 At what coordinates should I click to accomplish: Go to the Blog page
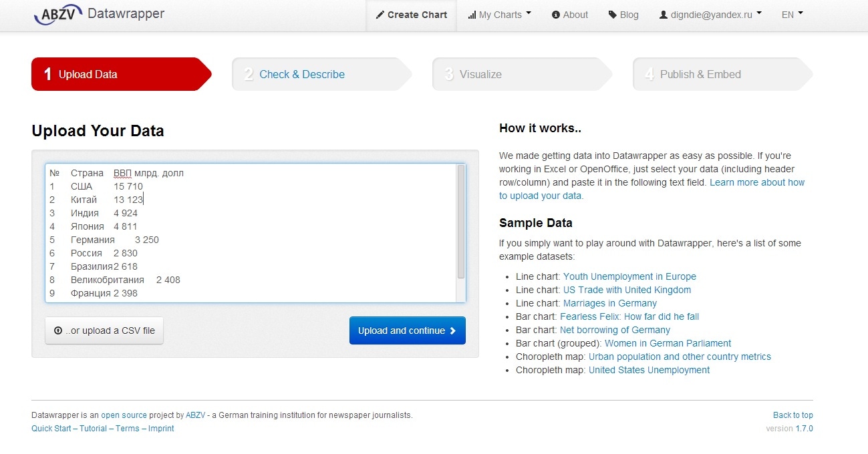pos(623,15)
